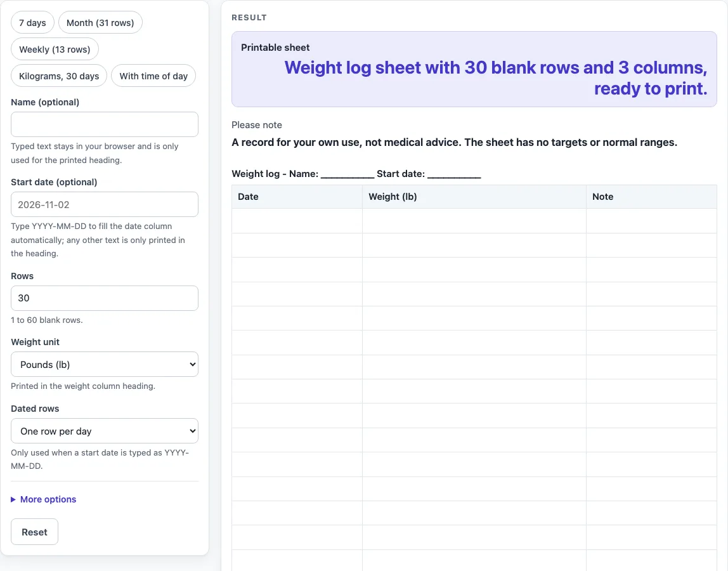Focus the Start date text box
This screenshot has height=571, width=728.
tap(105, 204)
